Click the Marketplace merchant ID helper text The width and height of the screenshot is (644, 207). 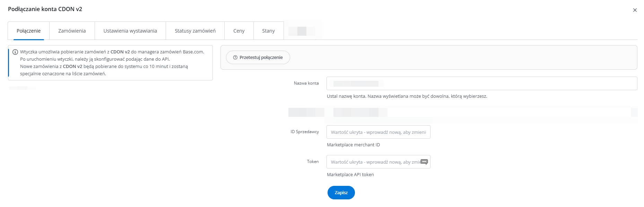353,145
